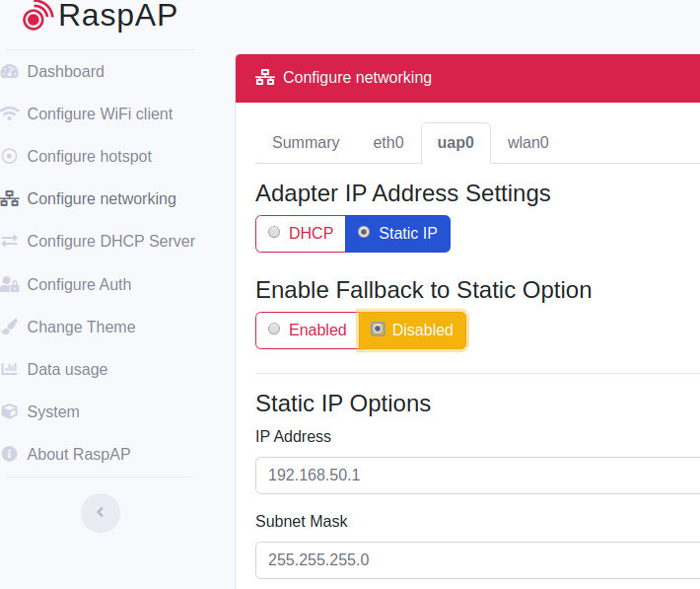Click the network icon in the header
Screen dimensions: 700x589
coord(265,77)
